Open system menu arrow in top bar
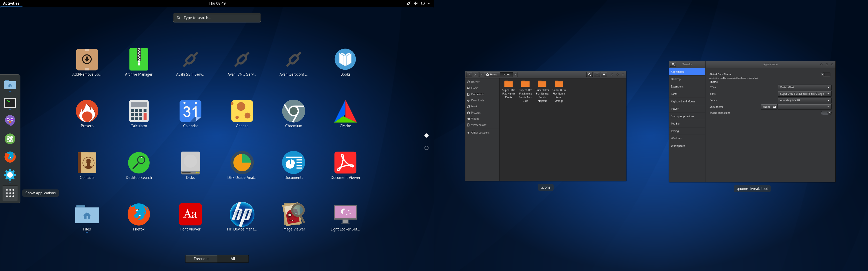The image size is (868, 271). point(429,3)
